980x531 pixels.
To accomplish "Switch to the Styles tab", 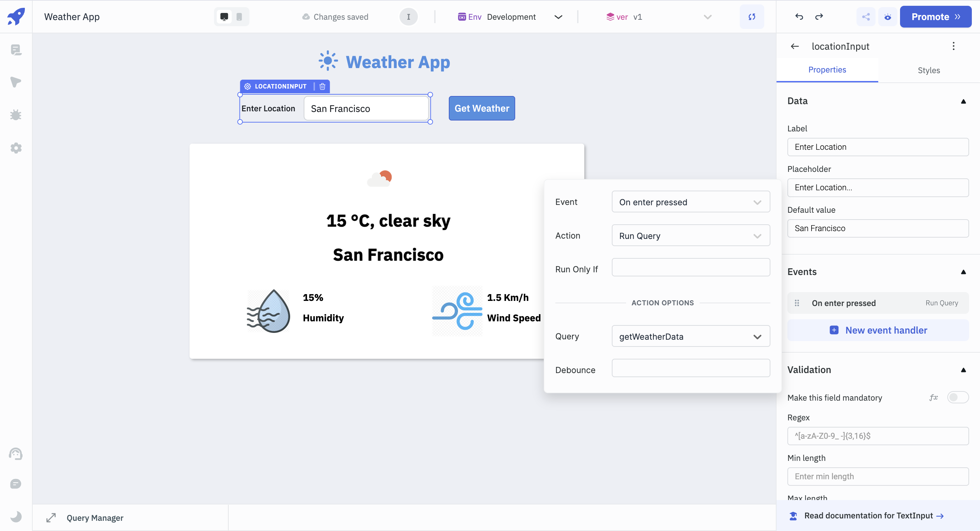I will pyautogui.click(x=929, y=70).
